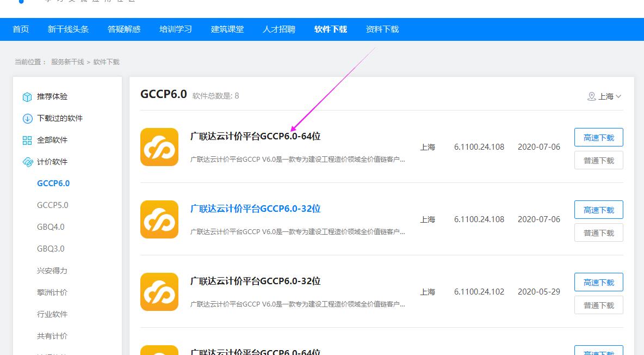644x355 pixels.
Task: Select 全部软件 in the sidebar
Action: tap(52, 140)
